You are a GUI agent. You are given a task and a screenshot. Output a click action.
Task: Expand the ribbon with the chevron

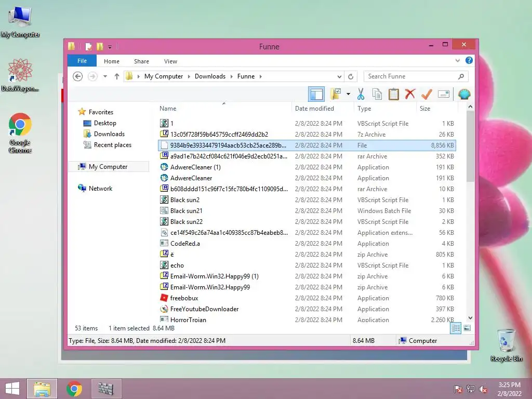coord(457,61)
